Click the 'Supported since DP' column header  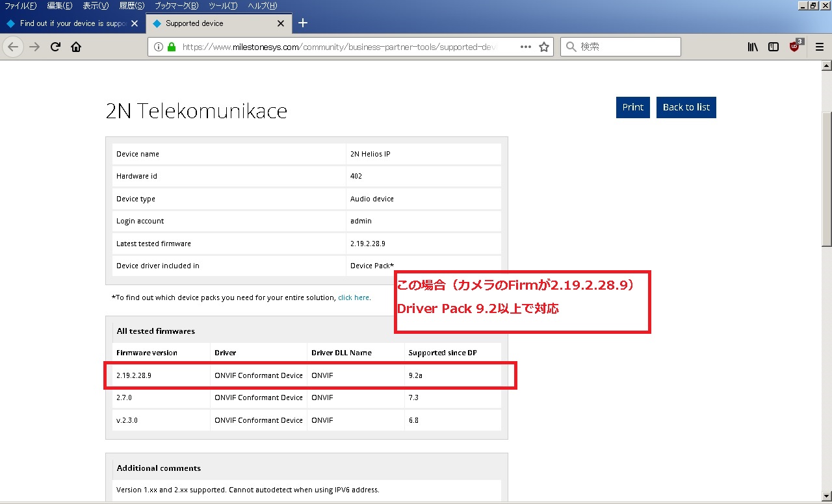(x=443, y=353)
